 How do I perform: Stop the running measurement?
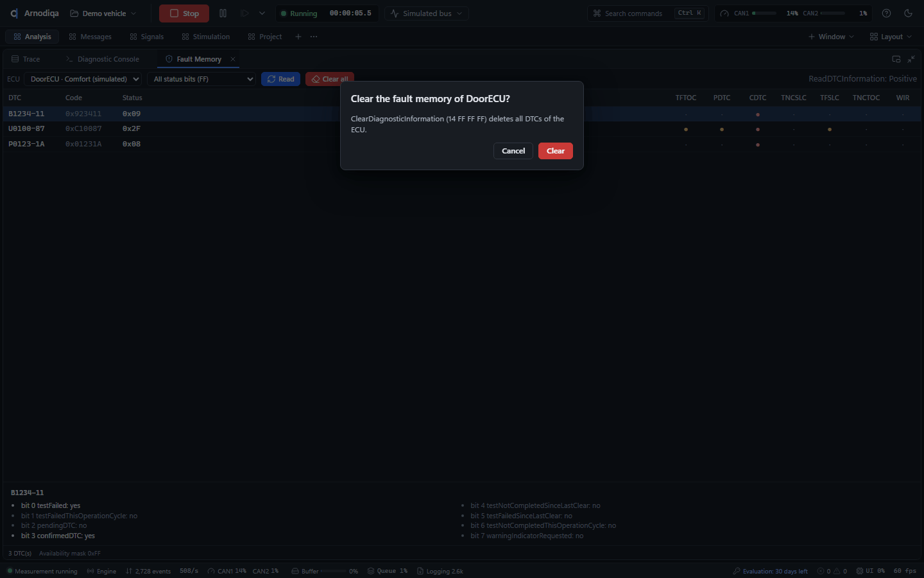(x=184, y=13)
